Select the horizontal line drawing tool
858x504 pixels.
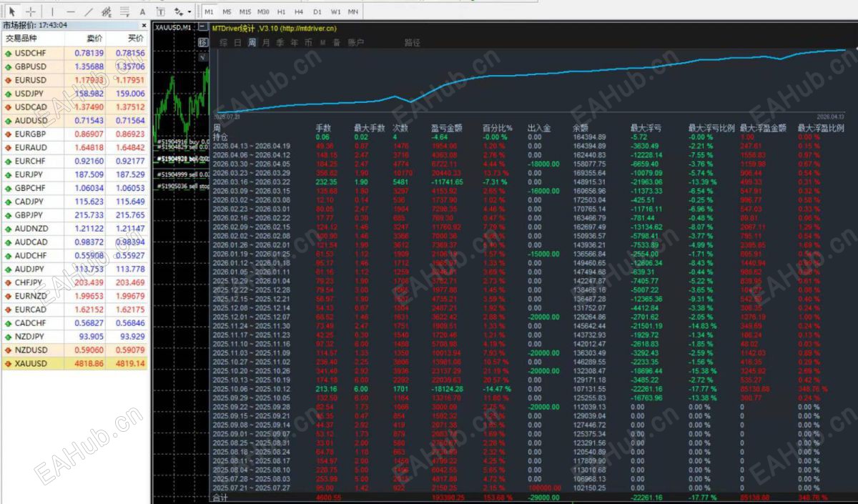tap(70, 11)
